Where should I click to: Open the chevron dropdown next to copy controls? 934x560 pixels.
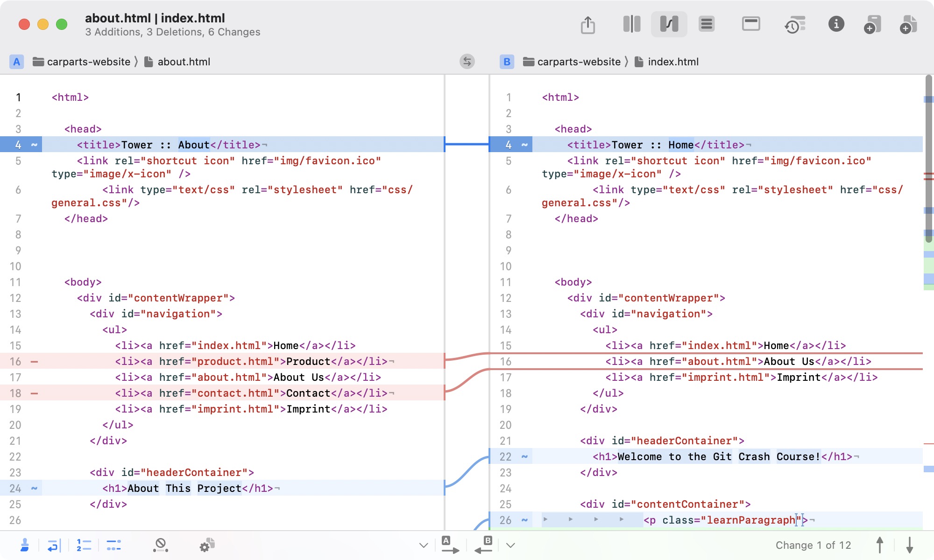[x=510, y=545]
